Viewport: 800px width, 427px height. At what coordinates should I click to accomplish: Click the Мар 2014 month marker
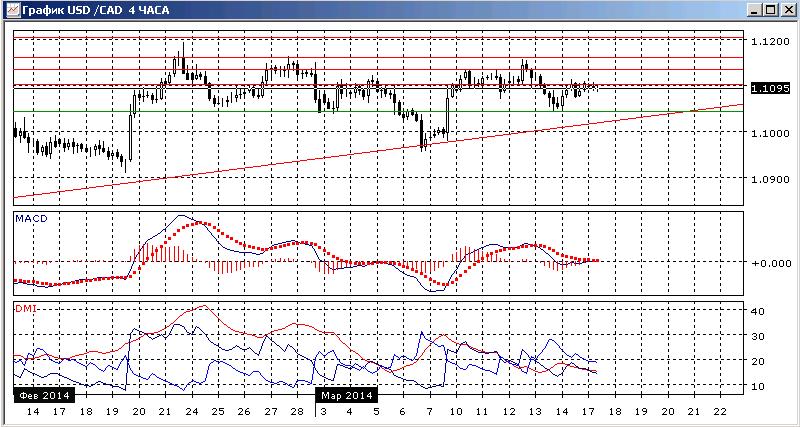(x=346, y=395)
